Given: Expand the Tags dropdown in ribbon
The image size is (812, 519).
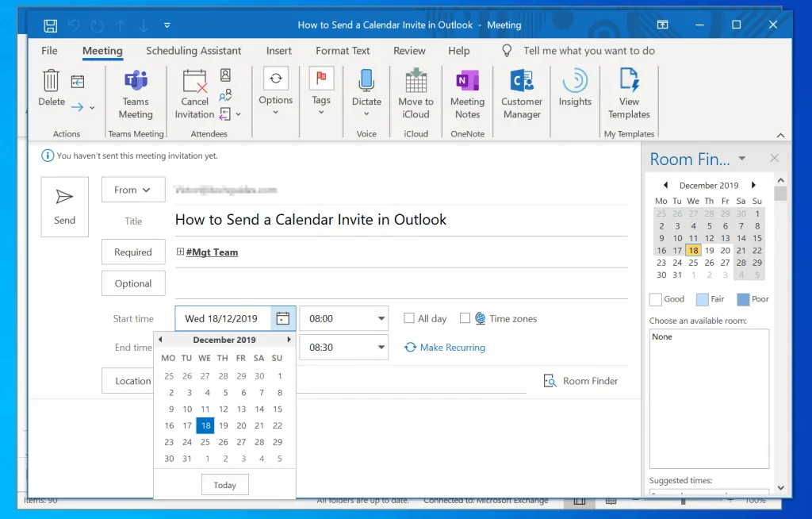Looking at the screenshot, I should [321, 111].
